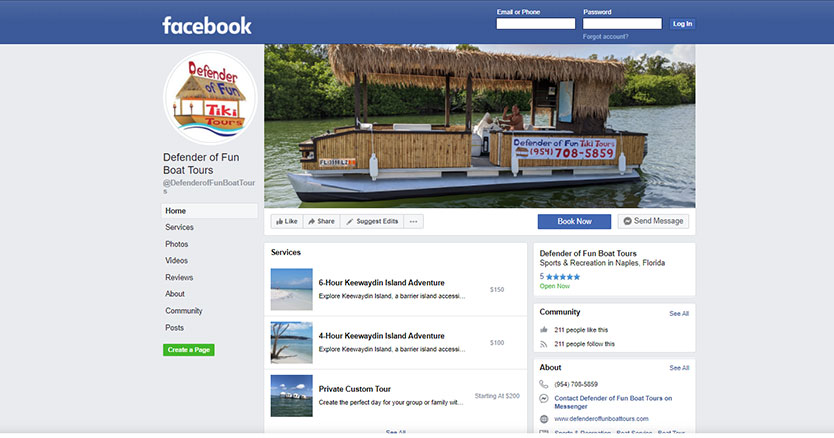Screen dimensions: 834x438
Task: Click the globe icon beside website link
Action: 544,418
